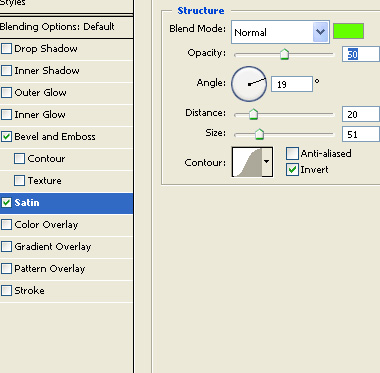
Task: Click the Size slider handle
Action: [x=259, y=134]
